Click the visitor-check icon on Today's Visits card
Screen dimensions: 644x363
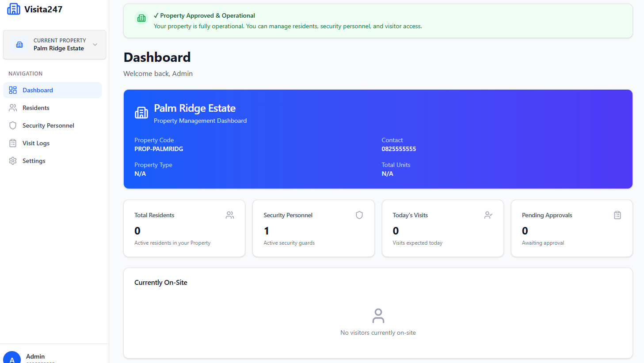[x=488, y=215]
